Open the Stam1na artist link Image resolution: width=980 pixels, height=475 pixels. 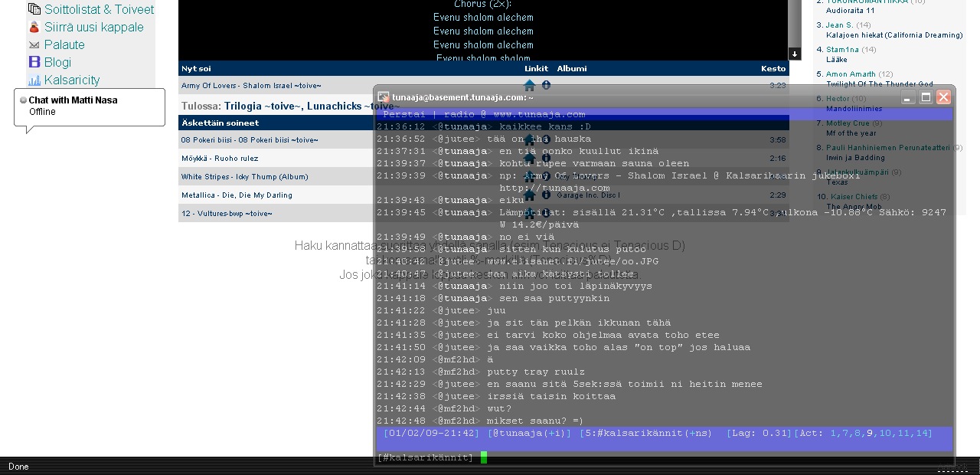click(x=842, y=50)
